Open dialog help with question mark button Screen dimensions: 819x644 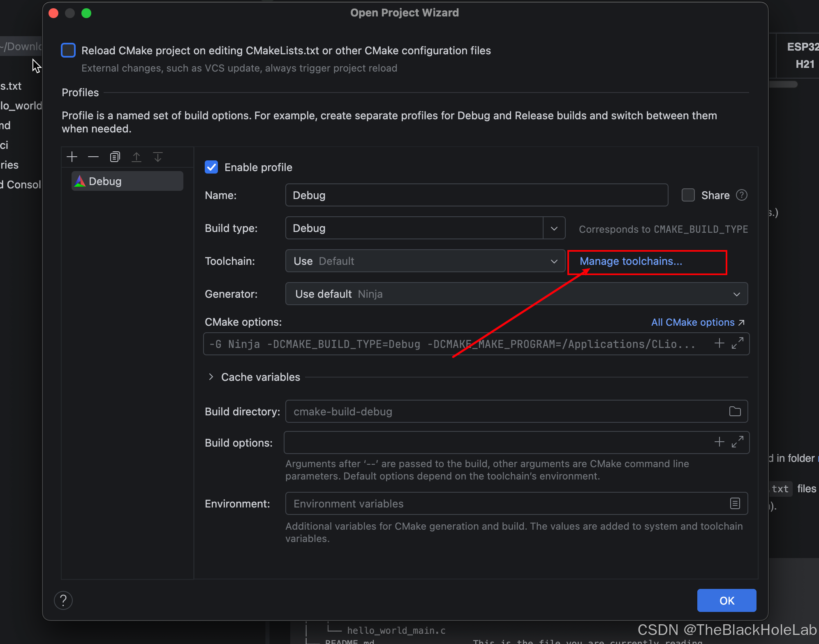[63, 600]
